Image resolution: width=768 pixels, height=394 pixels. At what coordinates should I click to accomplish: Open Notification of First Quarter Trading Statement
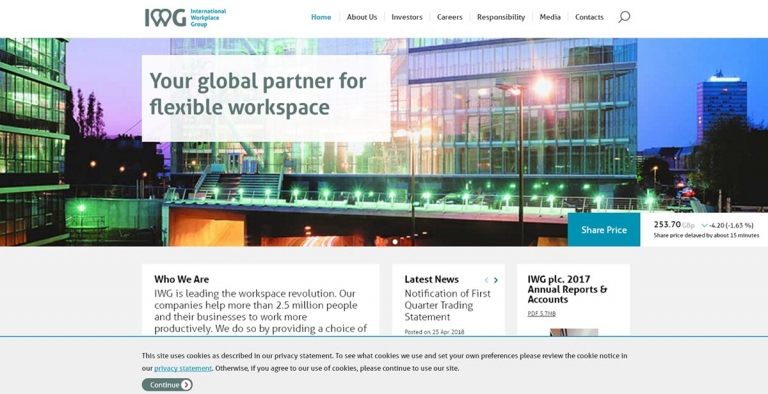click(447, 305)
